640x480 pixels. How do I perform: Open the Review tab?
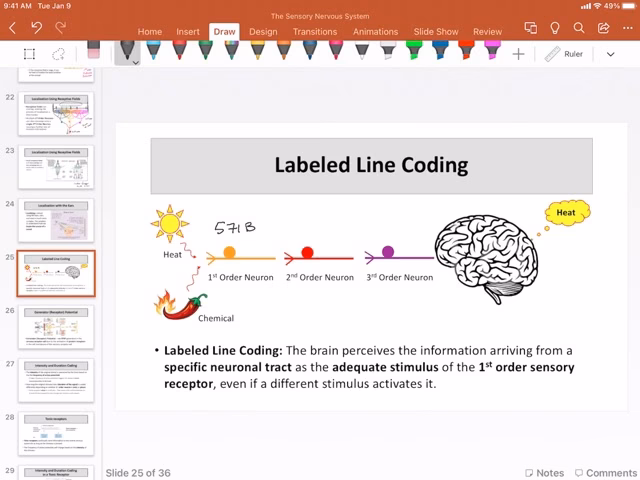pos(487,31)
